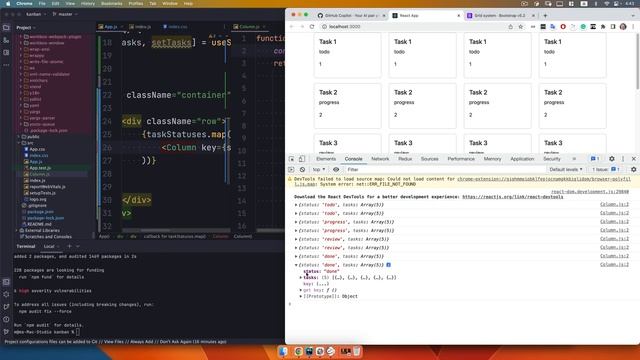Open the Project view dropdown
Viewport: 640px width, 360px height.
coord(26,27)
